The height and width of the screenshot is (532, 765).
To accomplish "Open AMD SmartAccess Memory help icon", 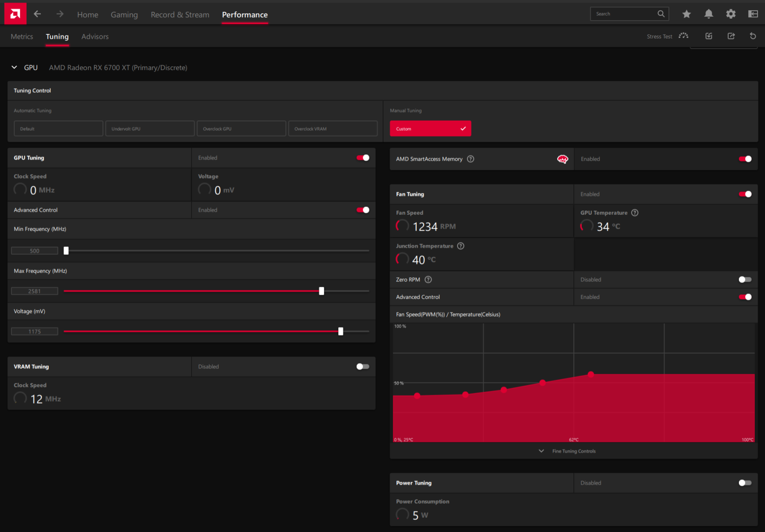I will click(470, 159).
